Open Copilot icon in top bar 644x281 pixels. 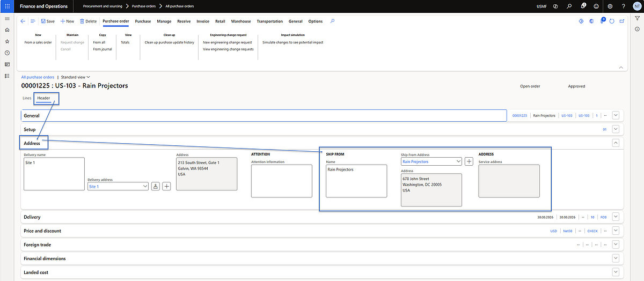click(555, 6)
